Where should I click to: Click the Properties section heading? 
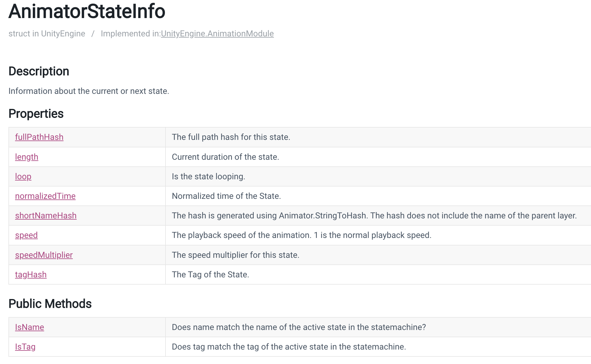(x=36, y=114)
